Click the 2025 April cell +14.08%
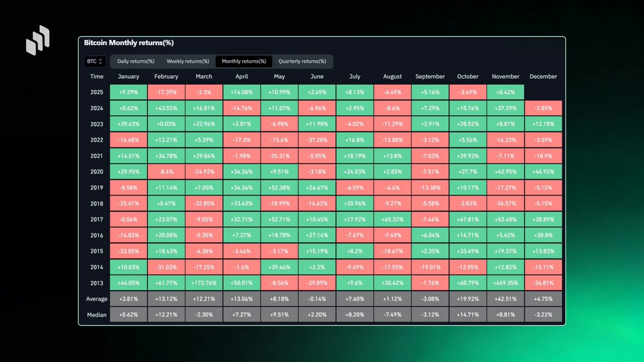This screenshot has width=644, height=362. [x=241, y=92]
